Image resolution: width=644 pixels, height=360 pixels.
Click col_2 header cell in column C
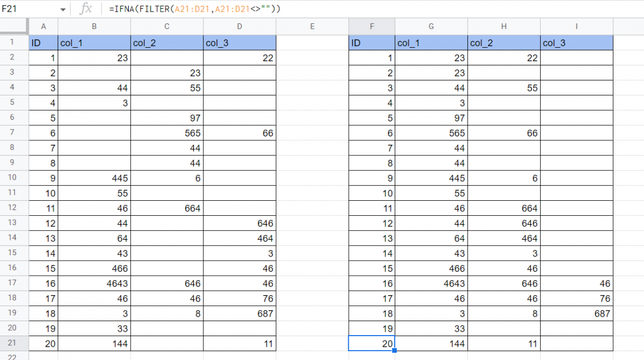167,43
